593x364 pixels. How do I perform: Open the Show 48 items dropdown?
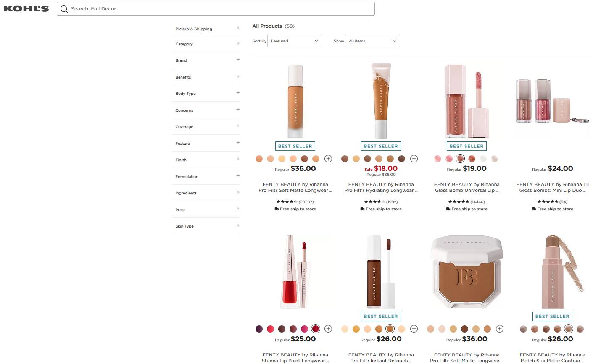click(x=372, y=41)
